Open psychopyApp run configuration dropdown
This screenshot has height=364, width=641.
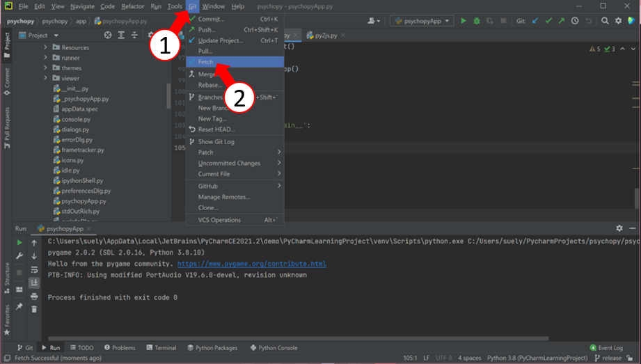pyautogui.click(x=422, y=21)
